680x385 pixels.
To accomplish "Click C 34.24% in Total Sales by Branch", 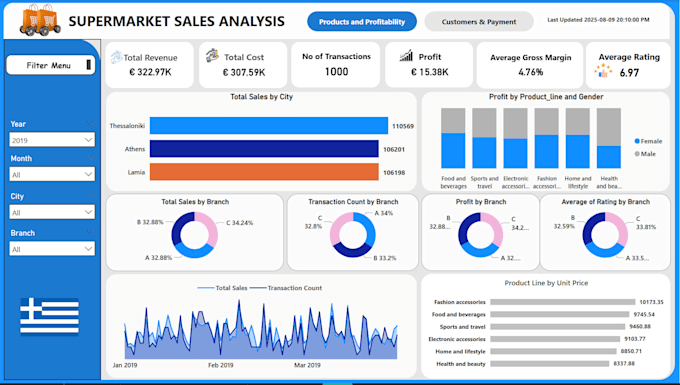I will [239, 223].
